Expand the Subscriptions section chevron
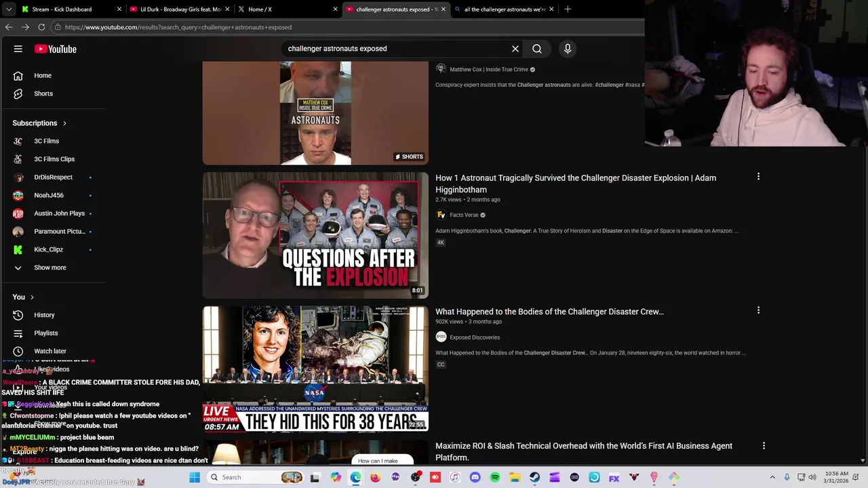The width and height of the screenshot is (868, 488). point(64,123)
